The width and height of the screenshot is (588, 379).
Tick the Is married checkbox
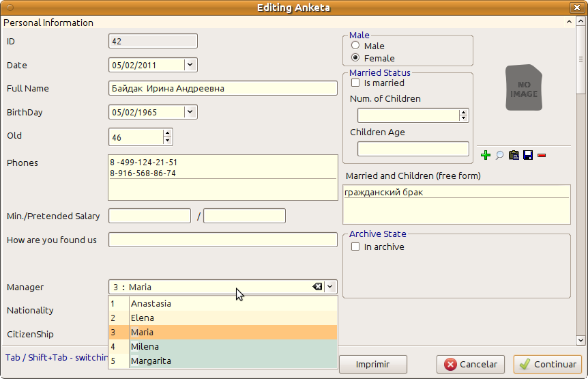[355, 83]
